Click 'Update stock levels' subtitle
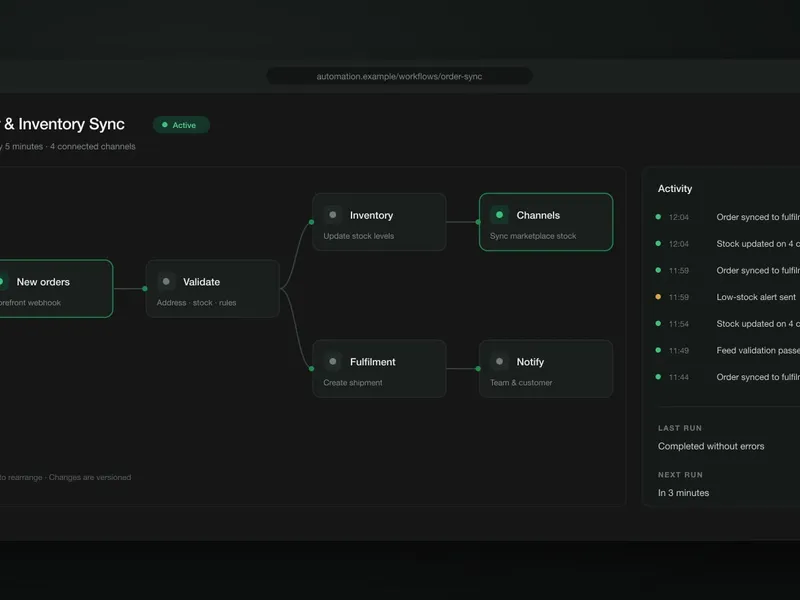 359,236
